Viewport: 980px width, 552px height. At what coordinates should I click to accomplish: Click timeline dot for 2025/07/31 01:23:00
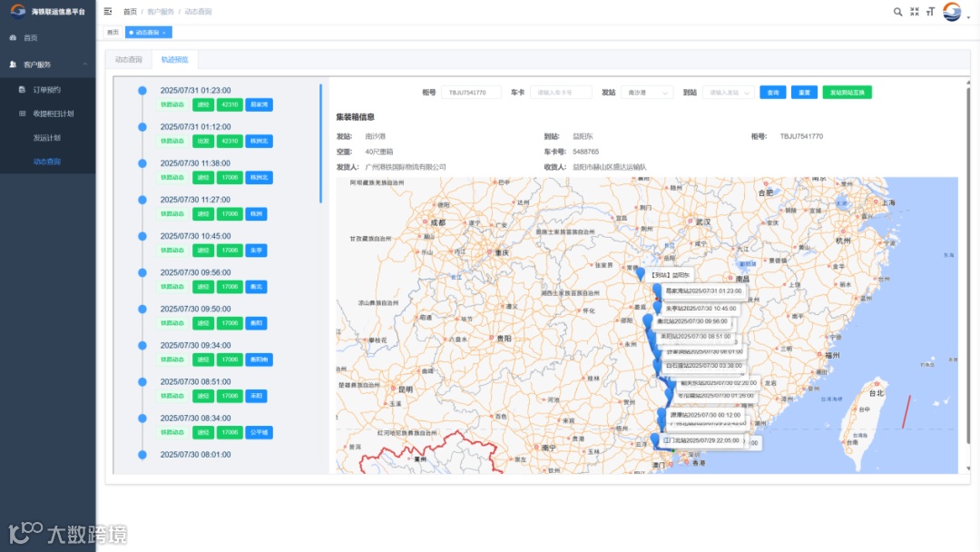pyautogui.click(x=142, y=91)
